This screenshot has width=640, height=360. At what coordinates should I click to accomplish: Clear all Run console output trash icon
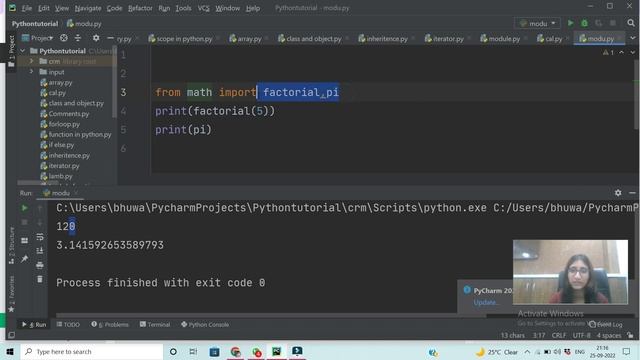[x=40, y=279]
